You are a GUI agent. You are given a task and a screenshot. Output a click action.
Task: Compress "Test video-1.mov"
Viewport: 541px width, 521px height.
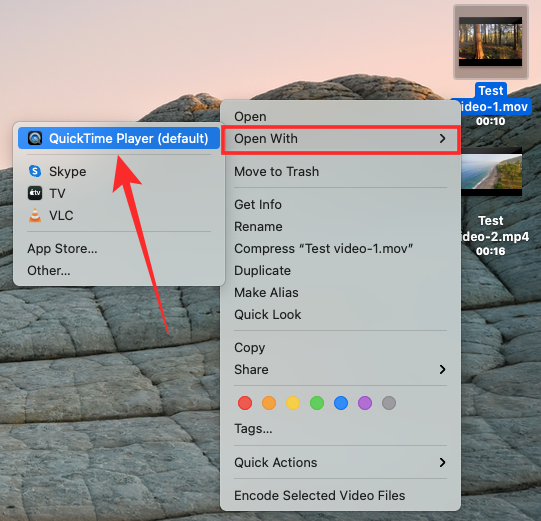pos(341,249)
